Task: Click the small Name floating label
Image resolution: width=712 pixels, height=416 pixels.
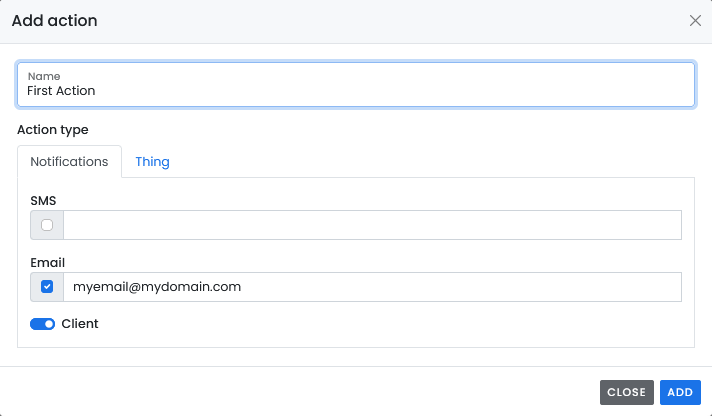Action: (x=44, y=76)
